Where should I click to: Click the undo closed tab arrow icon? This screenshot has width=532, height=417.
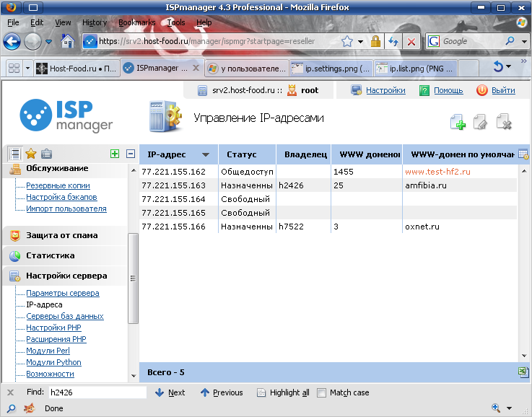[498, 66]
